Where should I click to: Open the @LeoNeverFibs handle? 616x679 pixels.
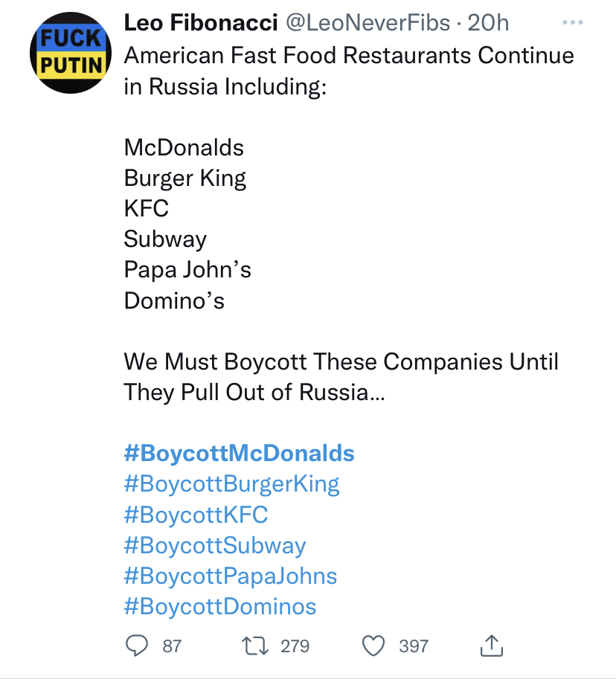[368, 22]
